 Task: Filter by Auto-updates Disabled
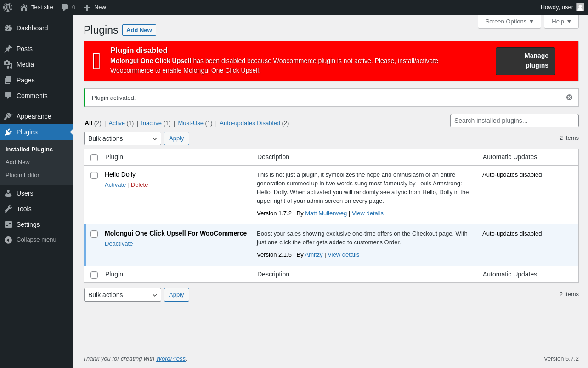(250, 123)
